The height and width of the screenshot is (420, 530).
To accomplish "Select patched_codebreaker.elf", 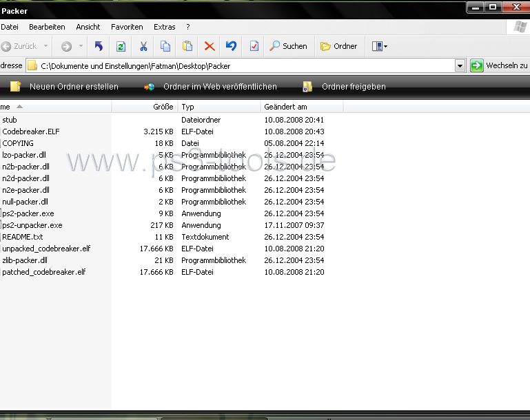I will coord(44,272).
